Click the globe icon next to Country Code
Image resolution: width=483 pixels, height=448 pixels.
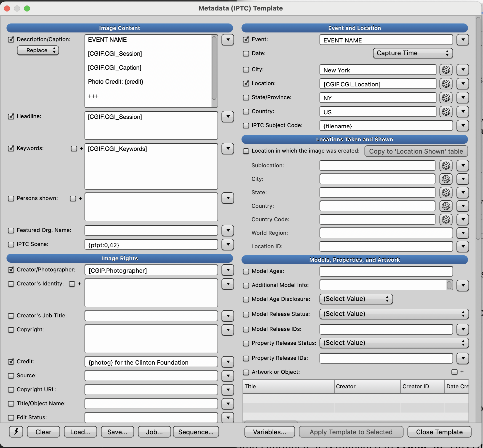446,220
